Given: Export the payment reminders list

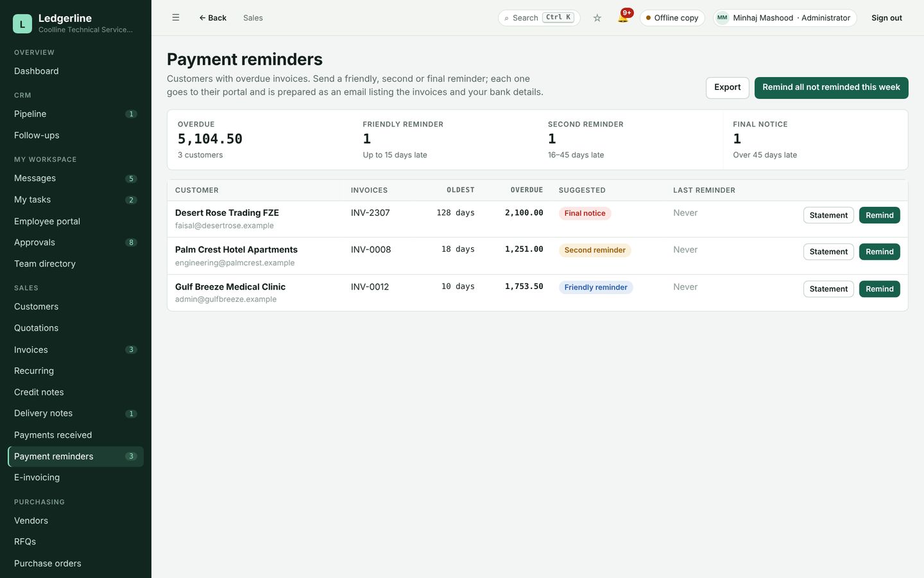Looking at the screenshot, I should pos(727,88).
